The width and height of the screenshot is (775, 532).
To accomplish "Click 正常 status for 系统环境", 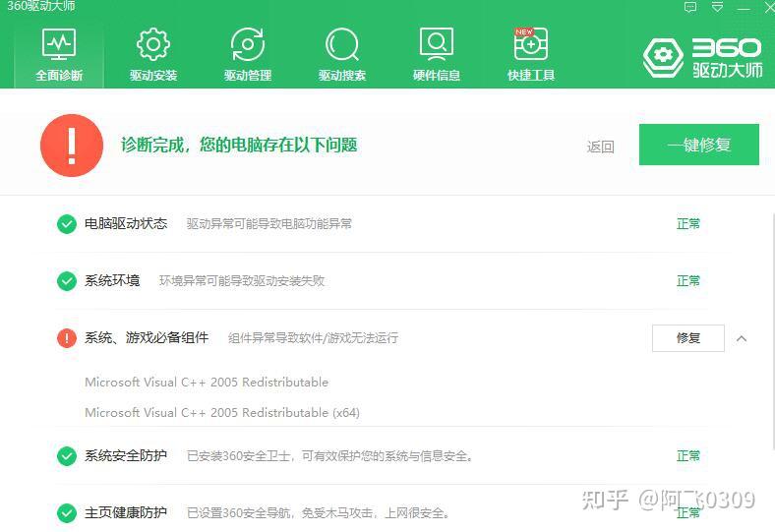I will click(x=688, y=281).
